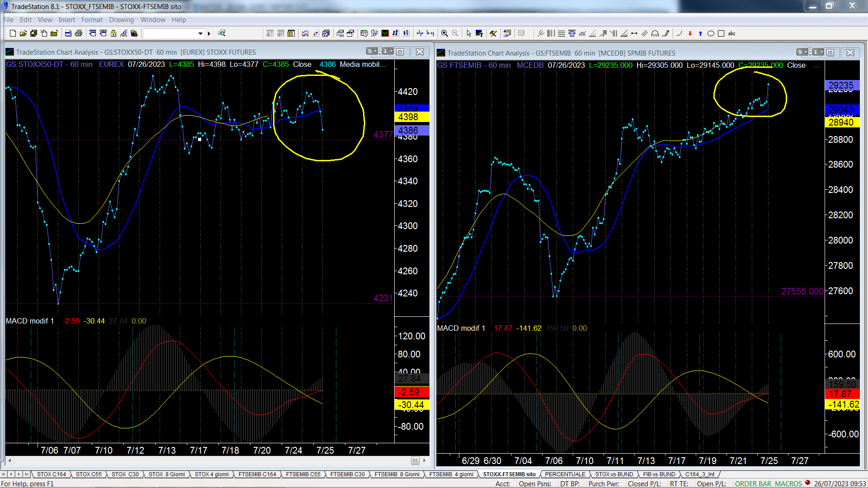Open the Format menu
Viewport: 868px width, 488px height.
(92, 20)
